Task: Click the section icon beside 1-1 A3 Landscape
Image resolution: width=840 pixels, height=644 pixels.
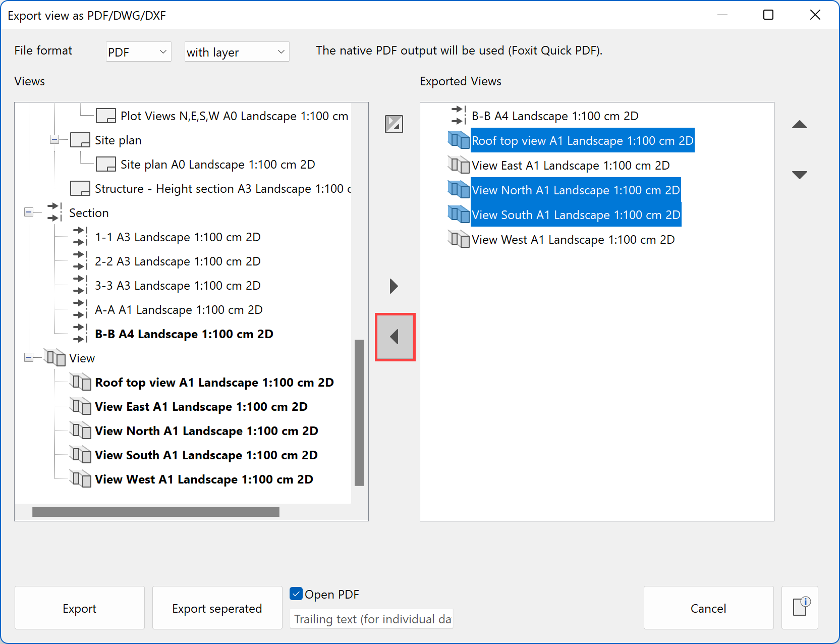Action: 79,237
